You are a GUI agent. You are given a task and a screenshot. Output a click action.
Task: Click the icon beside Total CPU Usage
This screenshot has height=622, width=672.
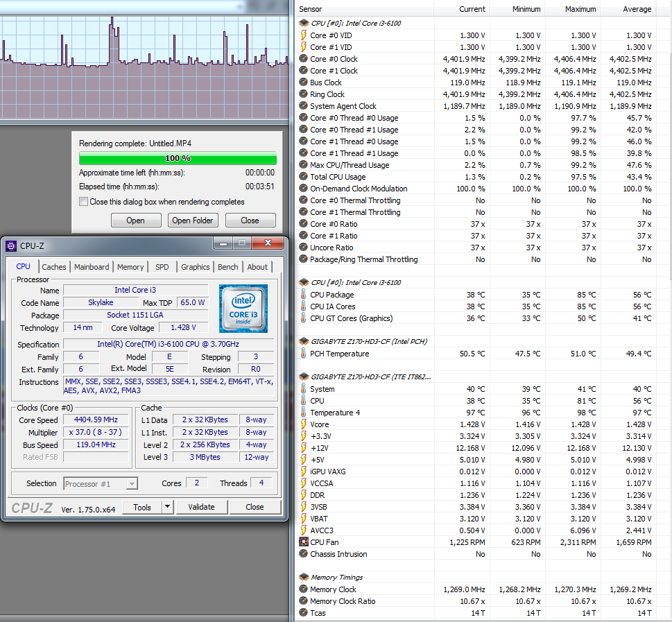pyautogui.click(x=304, y=177)
